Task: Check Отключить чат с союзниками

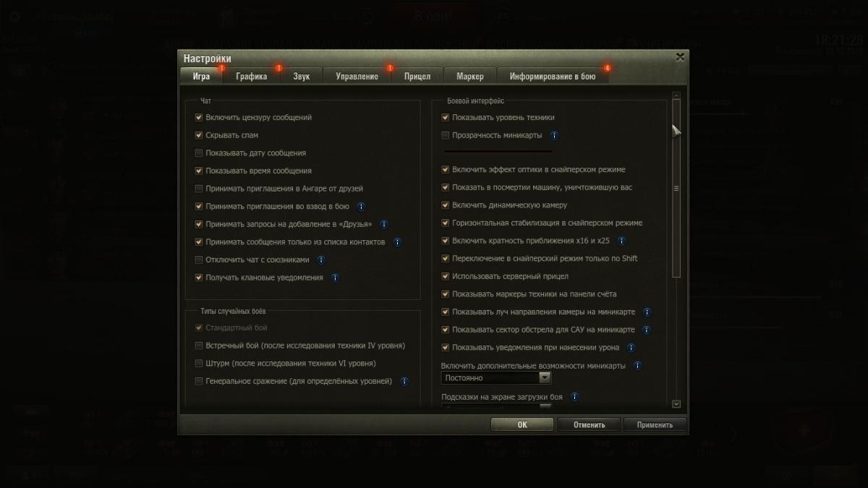Action: [199, 260]
